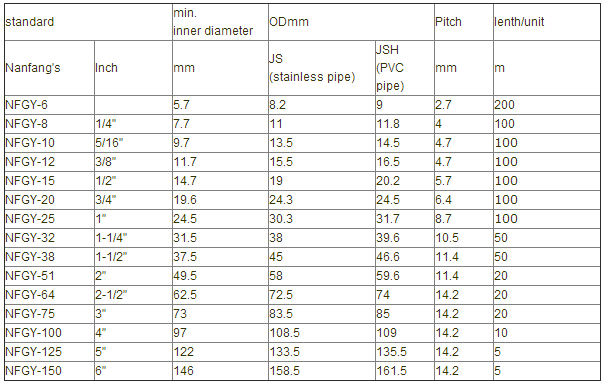Select the NFGY-150 row label
This screenshot has width=604, height=385.
click(49, 371)
